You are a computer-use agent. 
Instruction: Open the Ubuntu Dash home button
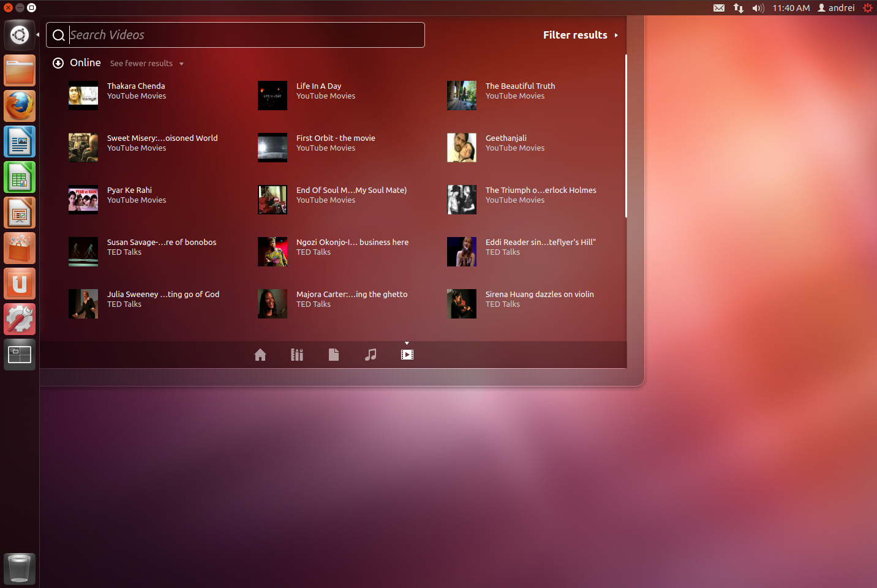click(x=20, y=35)
